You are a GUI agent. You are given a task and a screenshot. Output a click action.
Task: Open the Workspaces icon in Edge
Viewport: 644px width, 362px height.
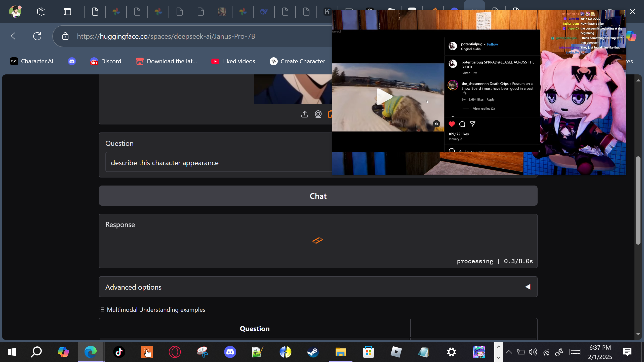(41, 12)
